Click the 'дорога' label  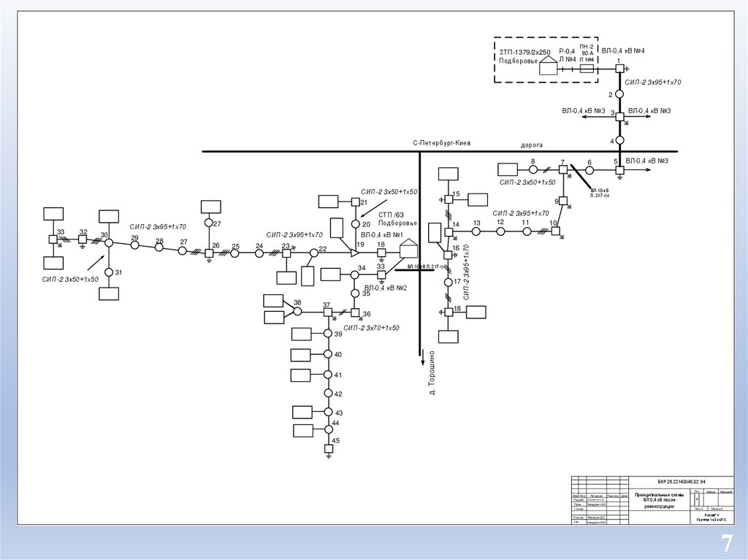click(x=532, y=145)
